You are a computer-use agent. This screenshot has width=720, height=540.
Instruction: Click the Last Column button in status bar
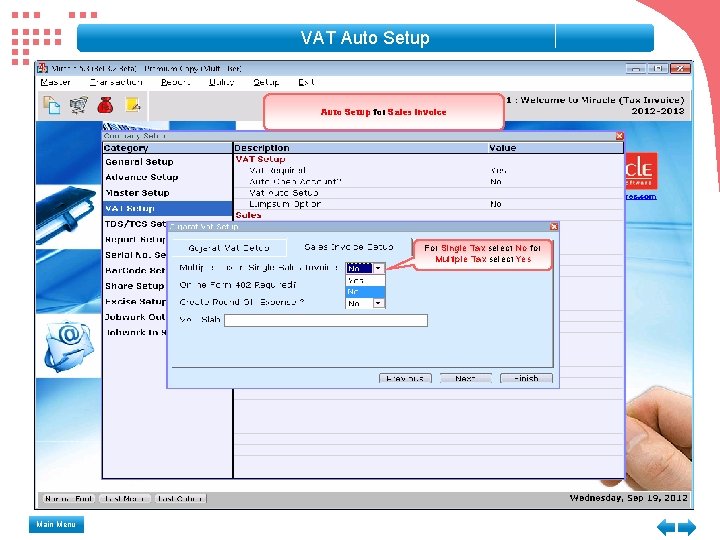point(180,499)
